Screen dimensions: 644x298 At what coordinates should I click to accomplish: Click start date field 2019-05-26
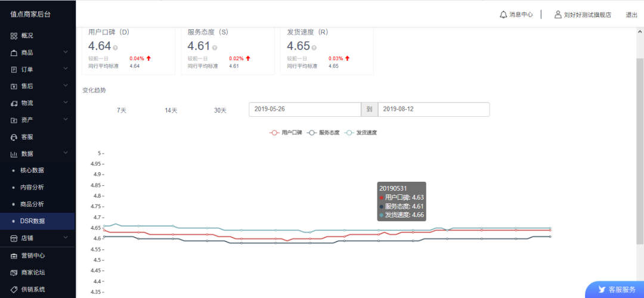[305, 109]
